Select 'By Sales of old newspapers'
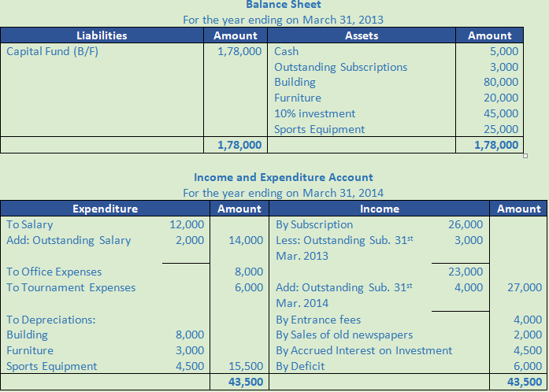 pos(344,335)
